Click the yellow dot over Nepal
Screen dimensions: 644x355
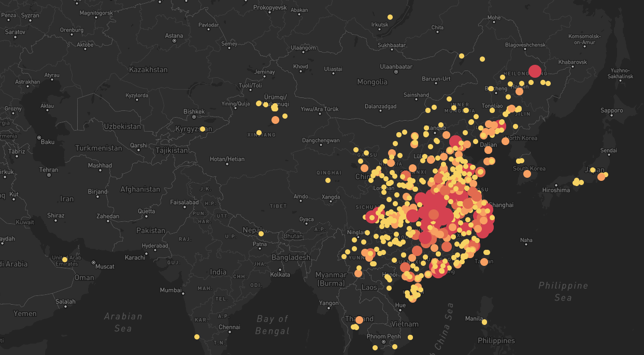(261, 234)
